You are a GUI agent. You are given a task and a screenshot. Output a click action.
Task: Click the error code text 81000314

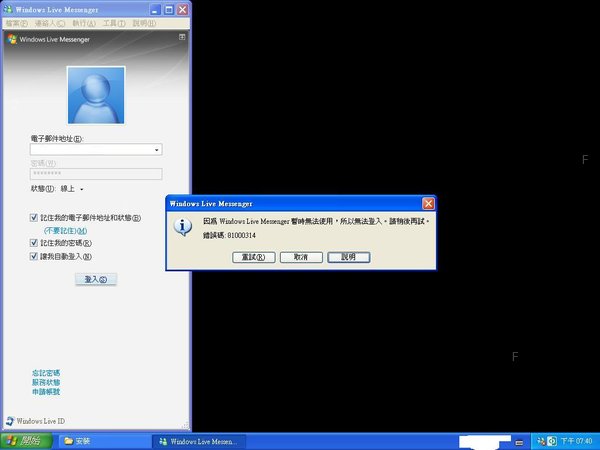pyautogui.click(x=241, y=235)
